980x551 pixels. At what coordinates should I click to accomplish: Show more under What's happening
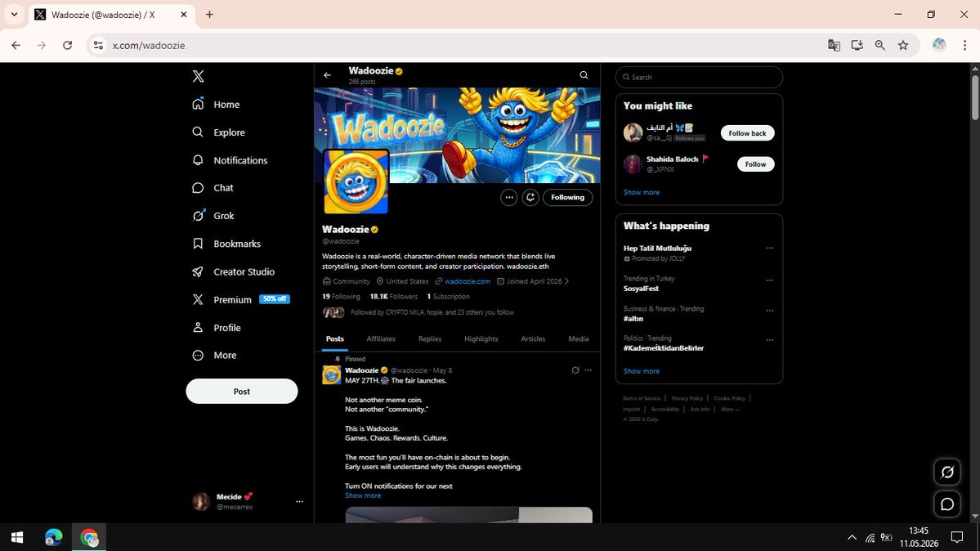(642, 371)
